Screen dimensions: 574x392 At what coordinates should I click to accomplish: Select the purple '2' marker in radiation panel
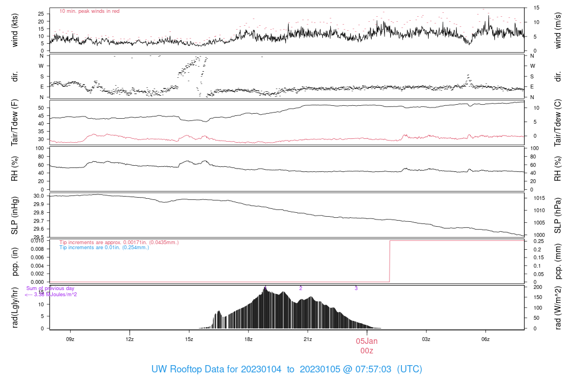coord(300,288)
